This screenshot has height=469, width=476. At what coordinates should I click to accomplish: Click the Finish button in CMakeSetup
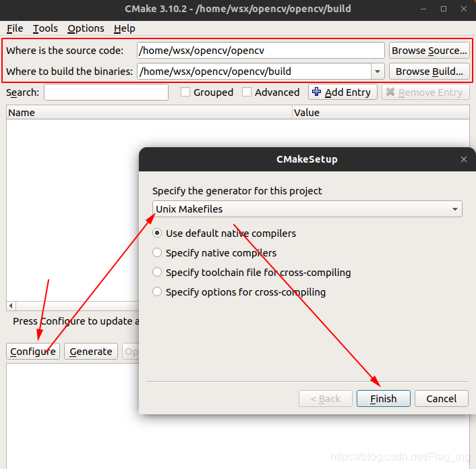pos(384,399)
